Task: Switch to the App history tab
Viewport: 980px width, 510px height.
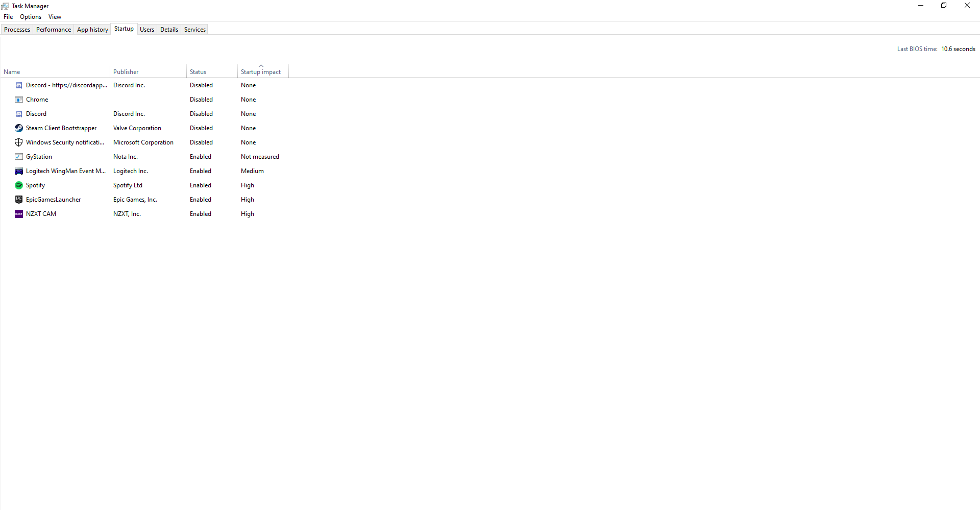Action: pyautogui.click(x=92, y=30)
